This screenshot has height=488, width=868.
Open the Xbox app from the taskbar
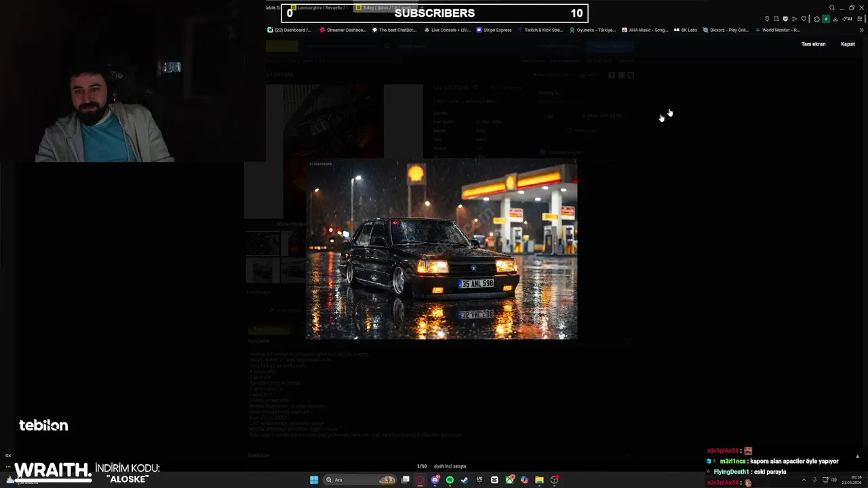510,480
